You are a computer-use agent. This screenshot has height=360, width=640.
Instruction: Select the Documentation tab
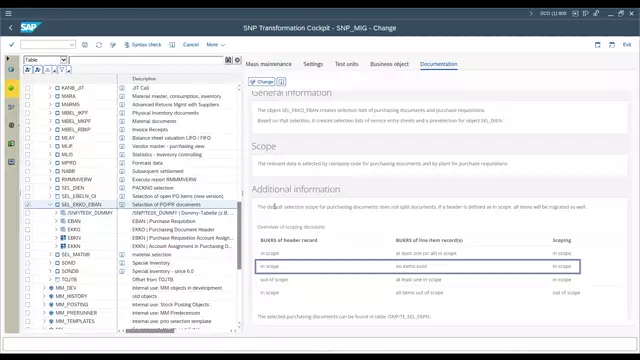(439, 64)
